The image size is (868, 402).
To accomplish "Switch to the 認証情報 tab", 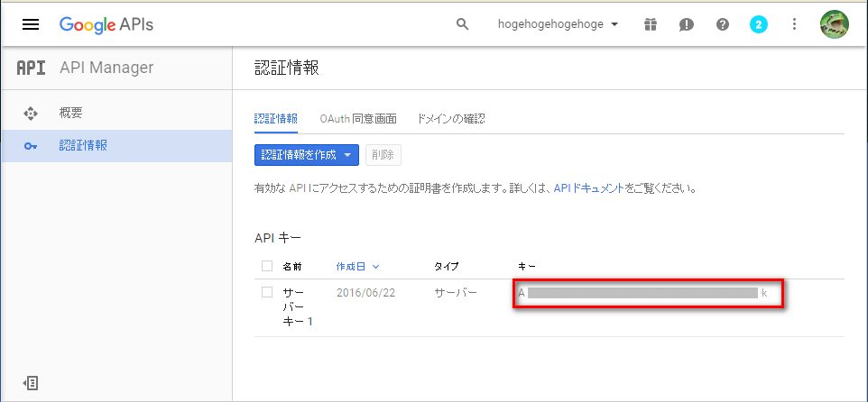I will tap(276, 119).
